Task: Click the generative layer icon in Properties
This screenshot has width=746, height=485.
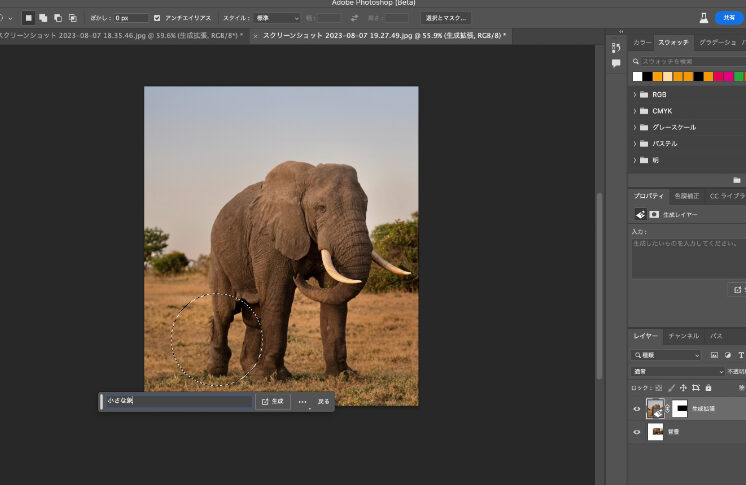Action: pyautogui.click(x=640, y=215)
